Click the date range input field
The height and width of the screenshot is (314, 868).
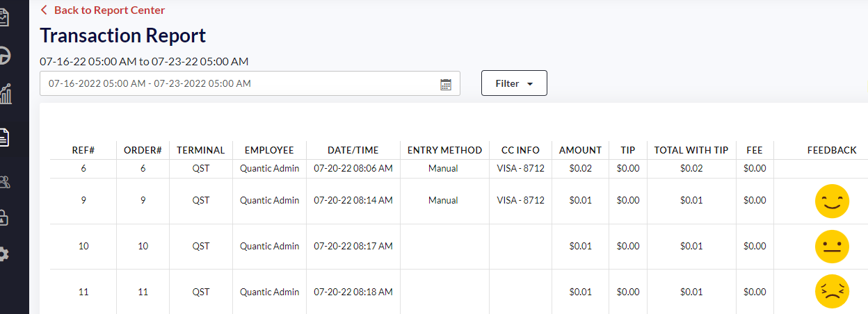point(236,83)
